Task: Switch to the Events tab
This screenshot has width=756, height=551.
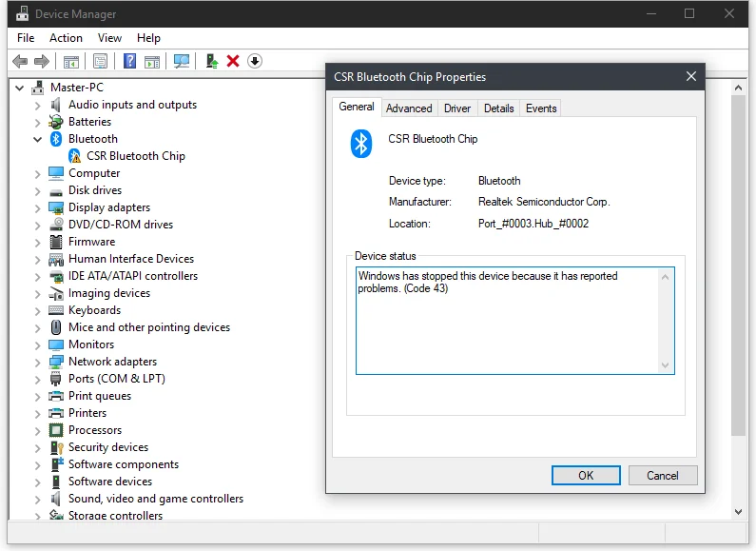Action: 541,108
